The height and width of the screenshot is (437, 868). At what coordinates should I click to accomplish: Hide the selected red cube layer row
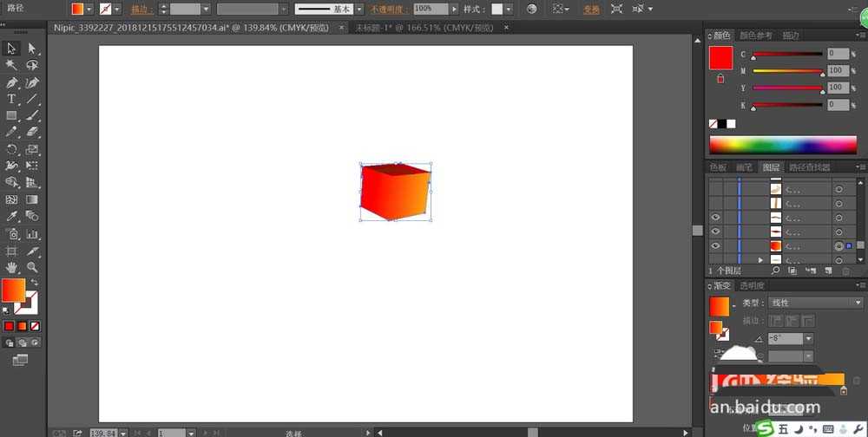[716, 245]
